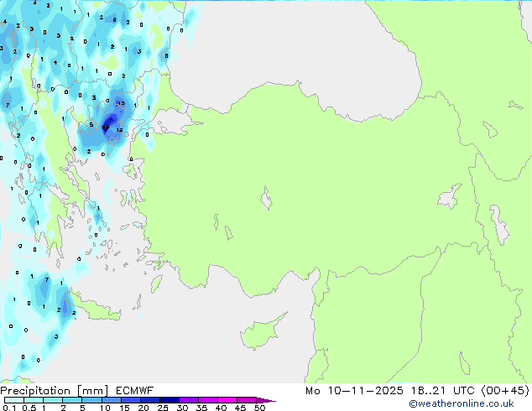Click the '(00+45)' forecast offset text
The image size is (532, 411).
(505, 391)
